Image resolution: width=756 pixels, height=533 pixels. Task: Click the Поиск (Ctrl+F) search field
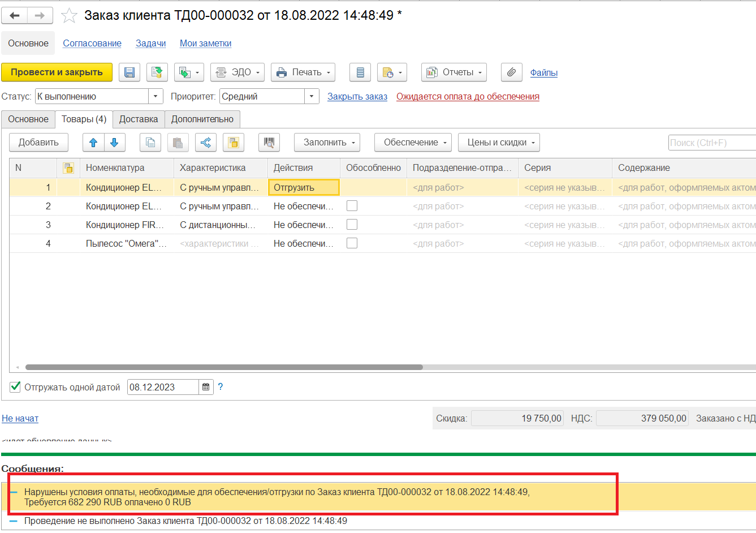click(x=712, y=143)
